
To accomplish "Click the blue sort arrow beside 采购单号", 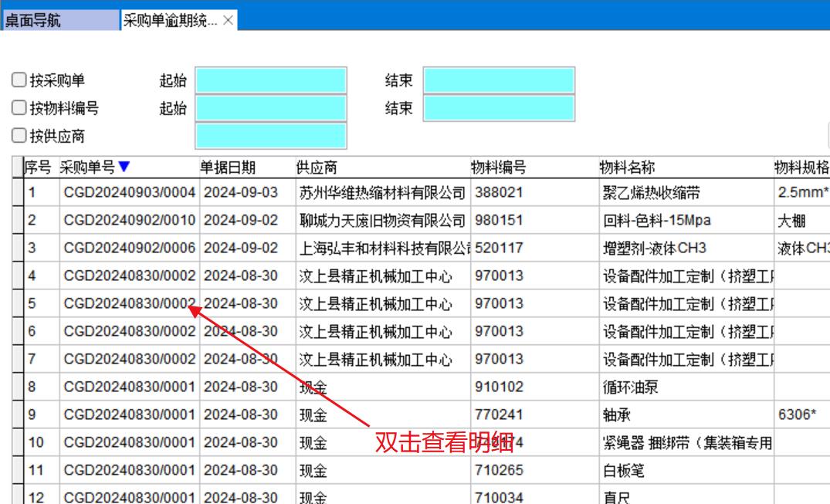I will tap(124, 167).
